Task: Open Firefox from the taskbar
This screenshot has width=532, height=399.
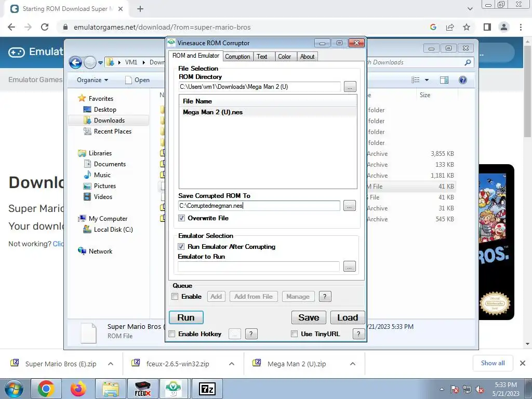Action: 78,389
